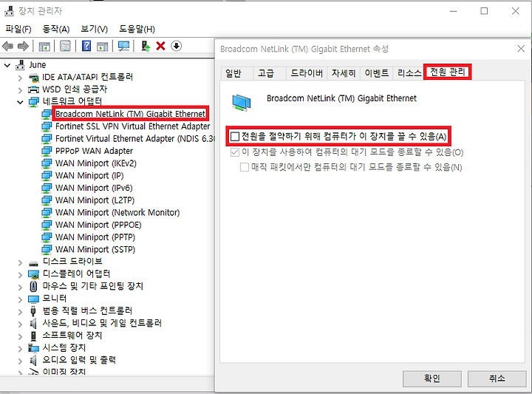
Task: Click the June computer icon
Action: click(21, 65)
